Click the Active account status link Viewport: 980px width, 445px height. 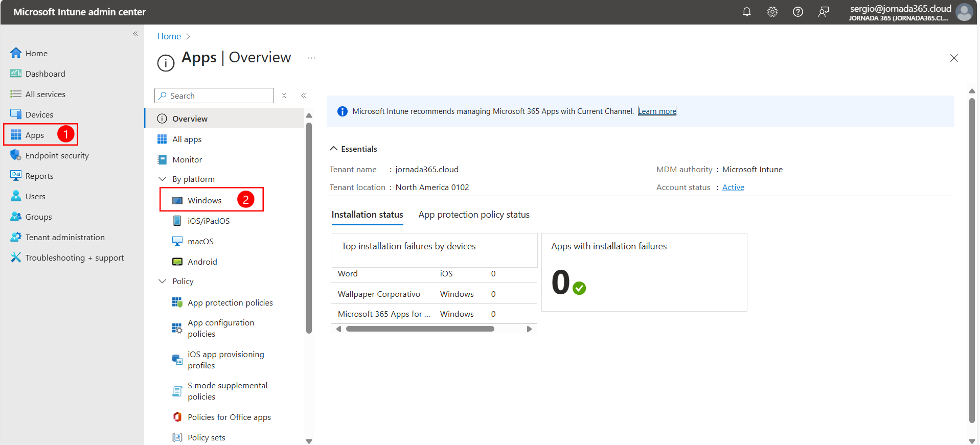pyautogui.click(x=733, y=187)
